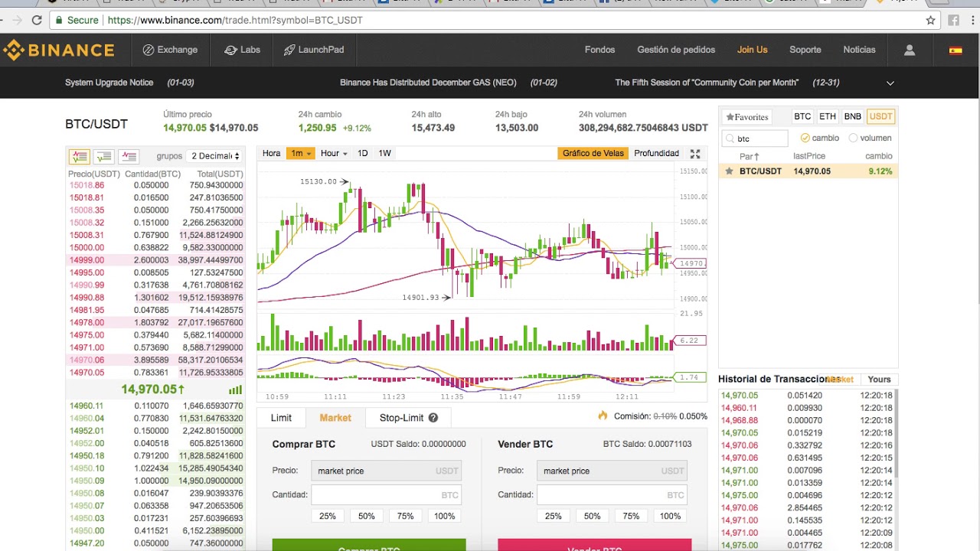The image size is (980, 551).
Task: Select the Stop-Limit order tab
Action: coord(409,418)
